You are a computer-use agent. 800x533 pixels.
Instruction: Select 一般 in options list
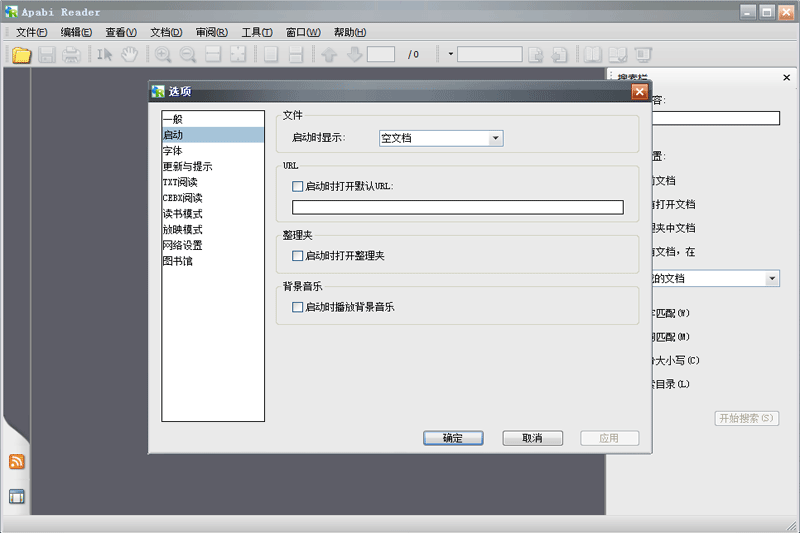point(213,119)
